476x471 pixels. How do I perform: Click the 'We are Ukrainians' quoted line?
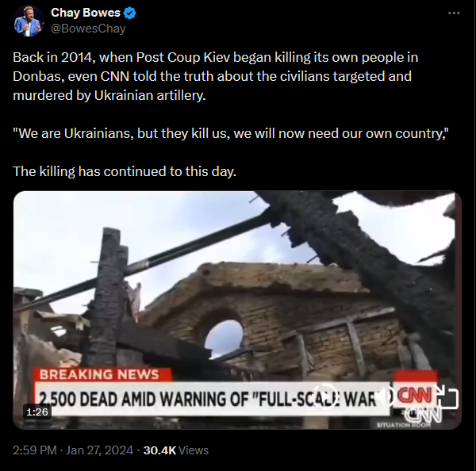click(x=231, y=133)
